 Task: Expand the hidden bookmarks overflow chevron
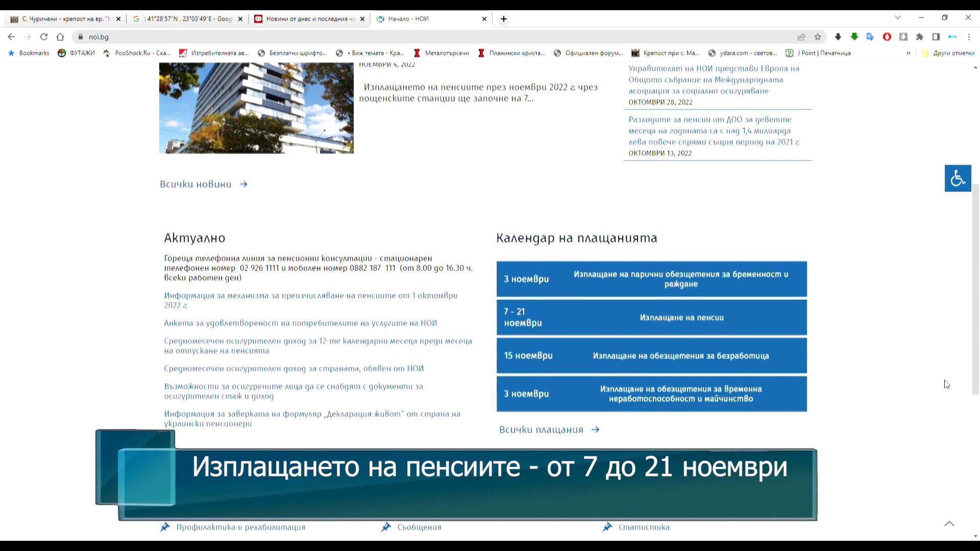point(908,53)
